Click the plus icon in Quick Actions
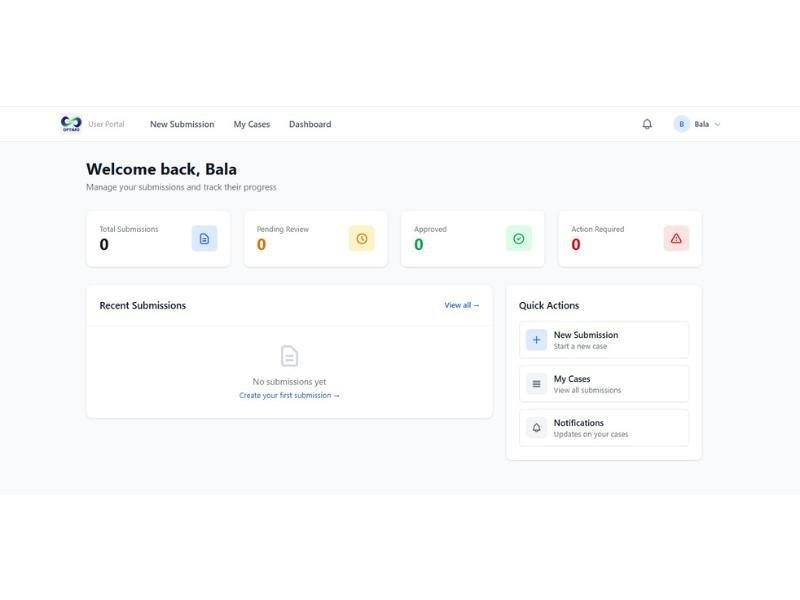 [x=536, y=340]
